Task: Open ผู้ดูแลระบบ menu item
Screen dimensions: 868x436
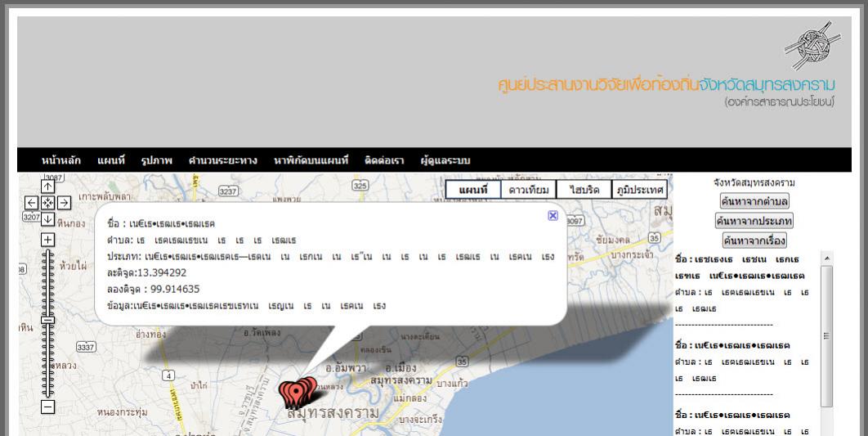Action: pyautogui.click(x=445, y=160)
